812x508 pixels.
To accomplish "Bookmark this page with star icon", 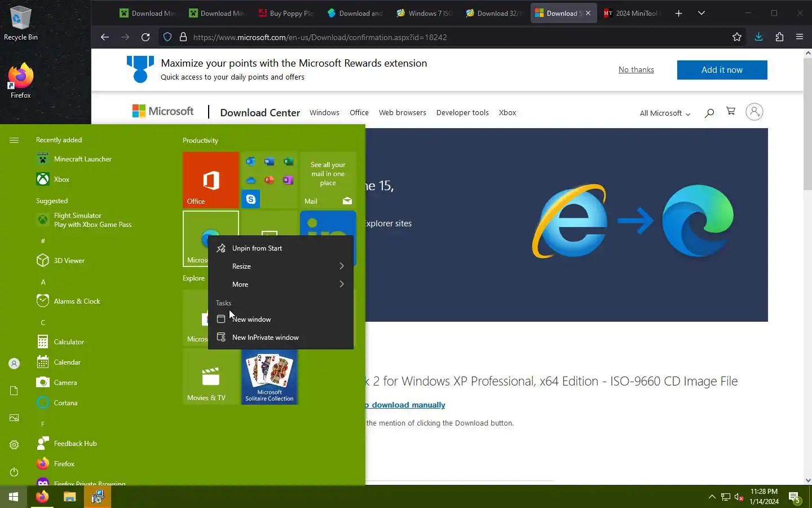I will coord(736,37).
